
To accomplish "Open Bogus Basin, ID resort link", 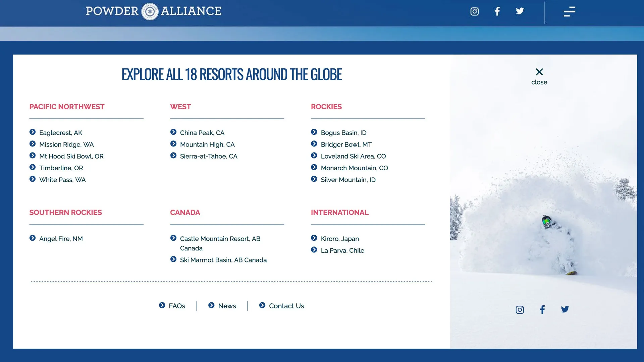I will (343, 133).
